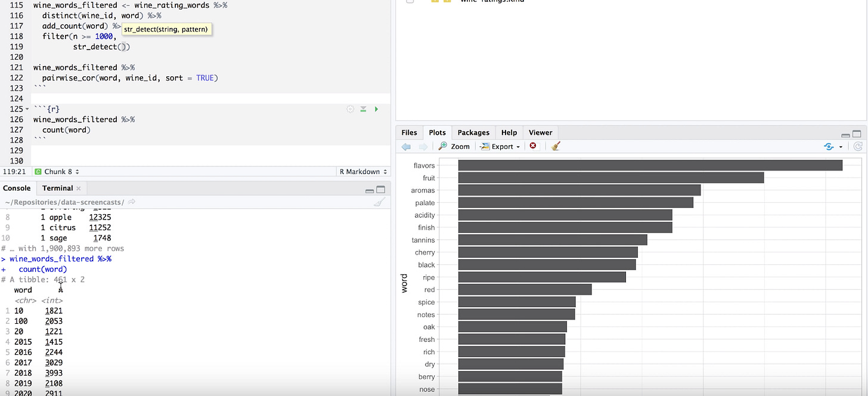The height and width of the screenshot is (396, 868).
Task: Switch to the Viewer tab
Action: pyautogui.click(x=540, y=132)
